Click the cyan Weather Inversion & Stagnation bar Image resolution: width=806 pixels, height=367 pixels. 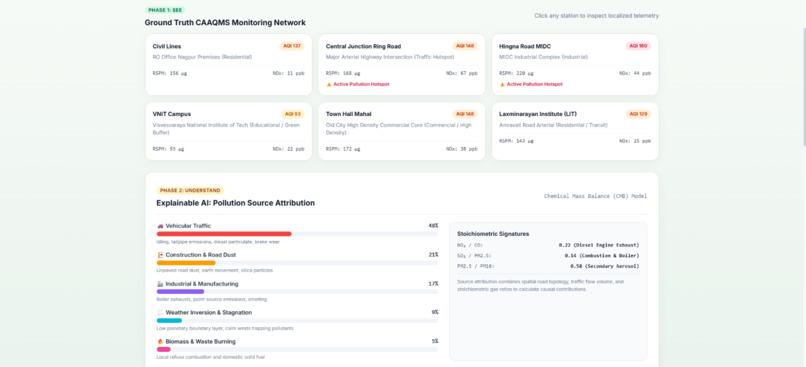(169, 320)
